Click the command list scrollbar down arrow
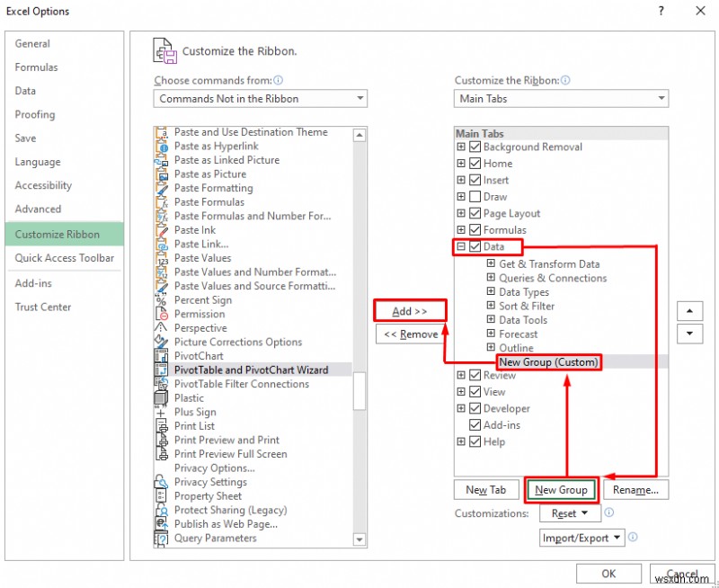Viewport: 719px width, 588px height. 359,539
